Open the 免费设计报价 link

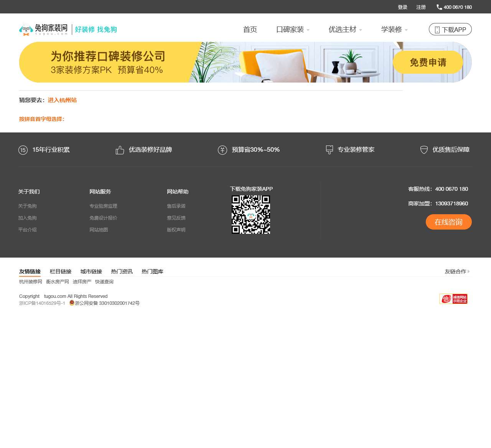[x=104, y=218]
